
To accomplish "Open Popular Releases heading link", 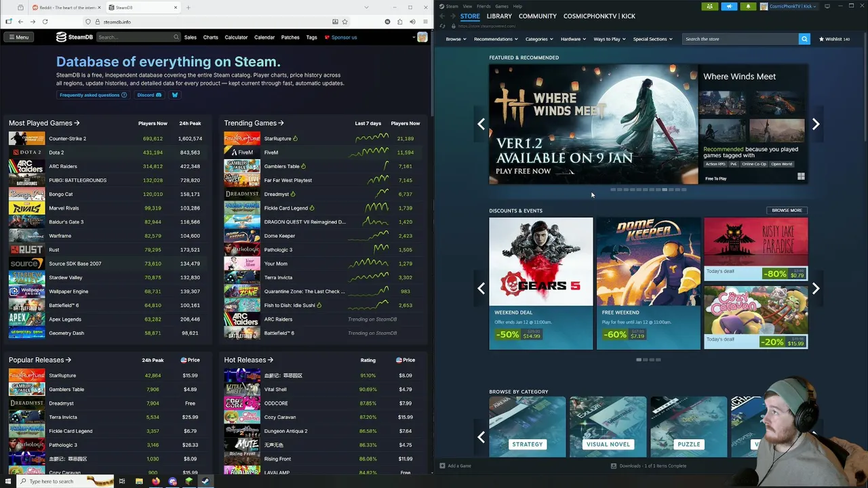I will pyautogui.click(x=40, y=360).
